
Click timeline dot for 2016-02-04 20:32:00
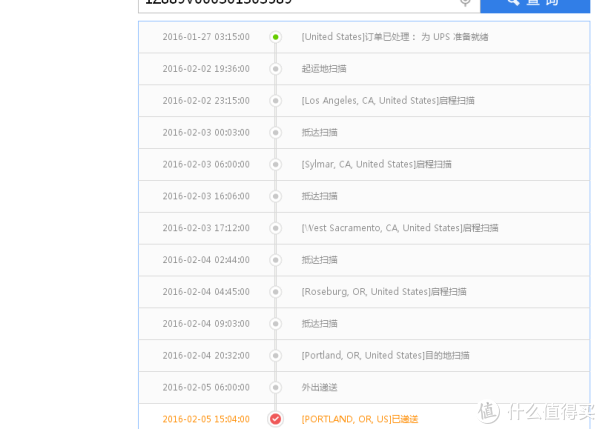point(276,356)
